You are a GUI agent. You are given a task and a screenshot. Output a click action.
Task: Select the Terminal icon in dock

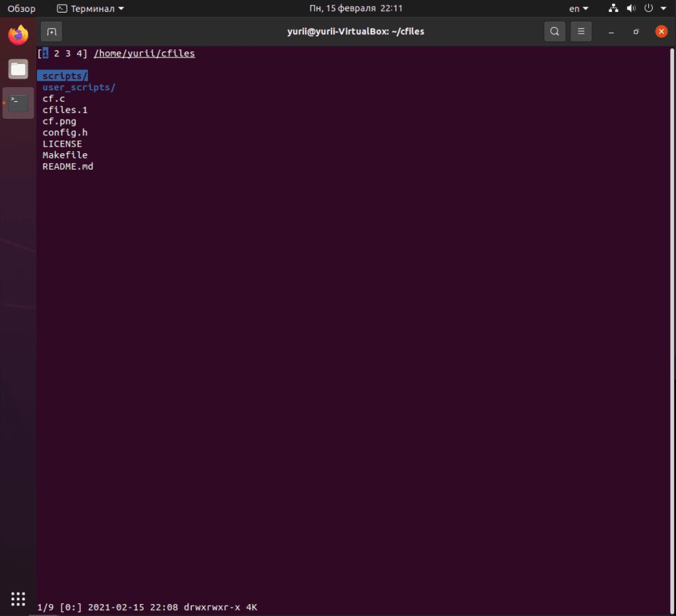pos(18,103)
